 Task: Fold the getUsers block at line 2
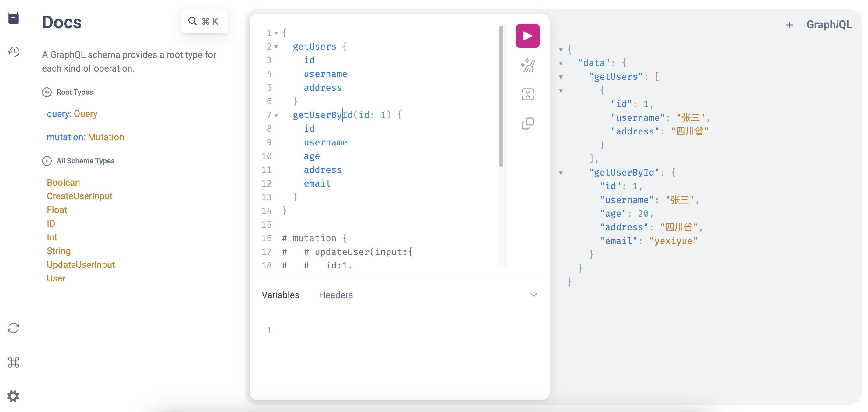click(x=276, y=47)
